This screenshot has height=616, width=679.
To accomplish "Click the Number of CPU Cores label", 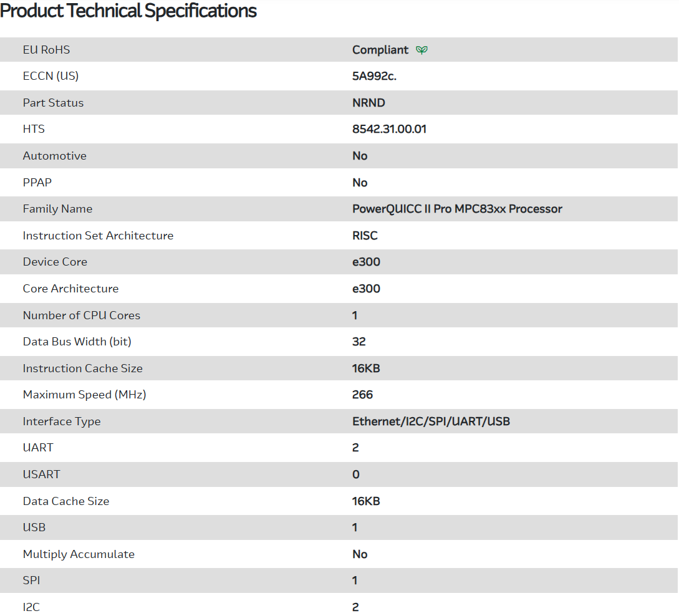I will pos(82,315).
